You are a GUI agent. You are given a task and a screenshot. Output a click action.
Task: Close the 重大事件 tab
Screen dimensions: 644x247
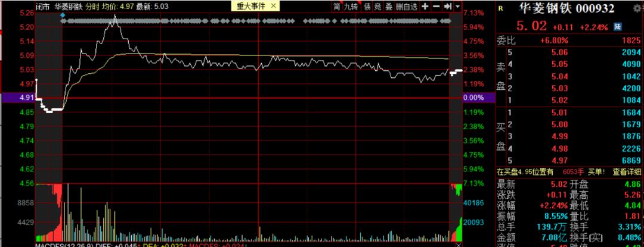pos(274,6)
